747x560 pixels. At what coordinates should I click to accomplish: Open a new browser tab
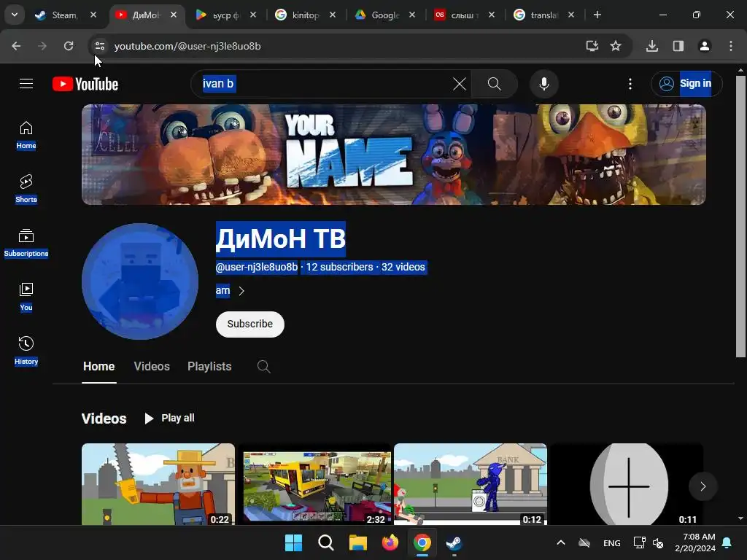coord(597,15)
